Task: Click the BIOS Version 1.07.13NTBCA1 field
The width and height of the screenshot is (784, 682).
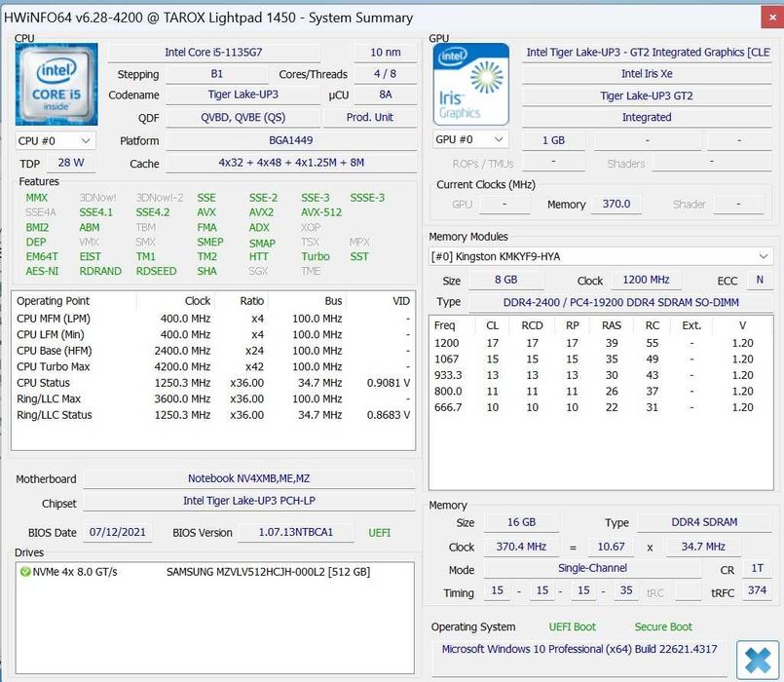Action: (x=295, y=532)
